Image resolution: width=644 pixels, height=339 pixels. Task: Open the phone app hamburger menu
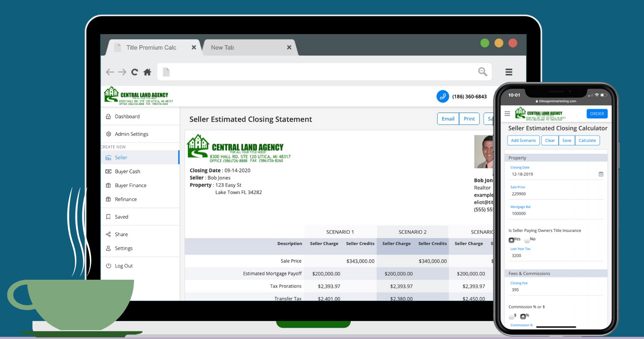[x=507, y=114]
